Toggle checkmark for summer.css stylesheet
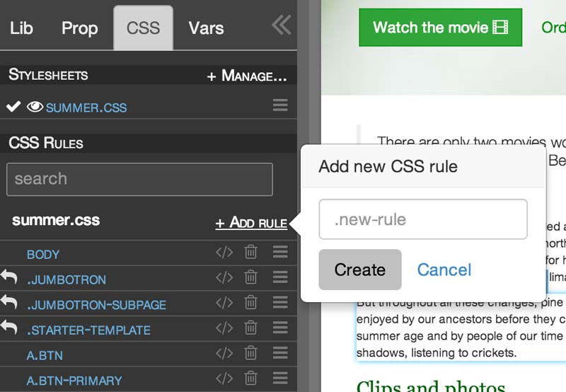The image size is (566, 392). pos(13,106)
